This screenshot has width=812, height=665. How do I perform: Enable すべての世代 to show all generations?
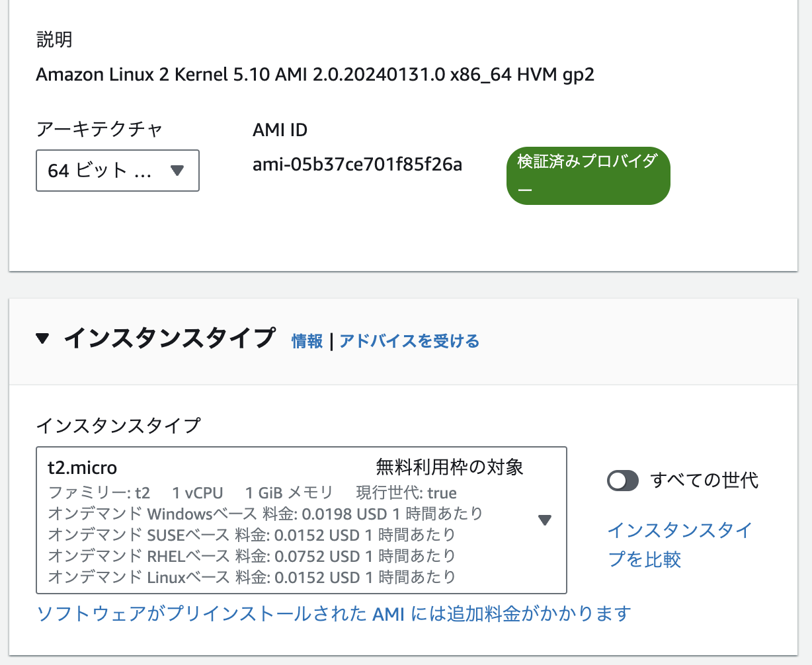(x=622, y=481)
